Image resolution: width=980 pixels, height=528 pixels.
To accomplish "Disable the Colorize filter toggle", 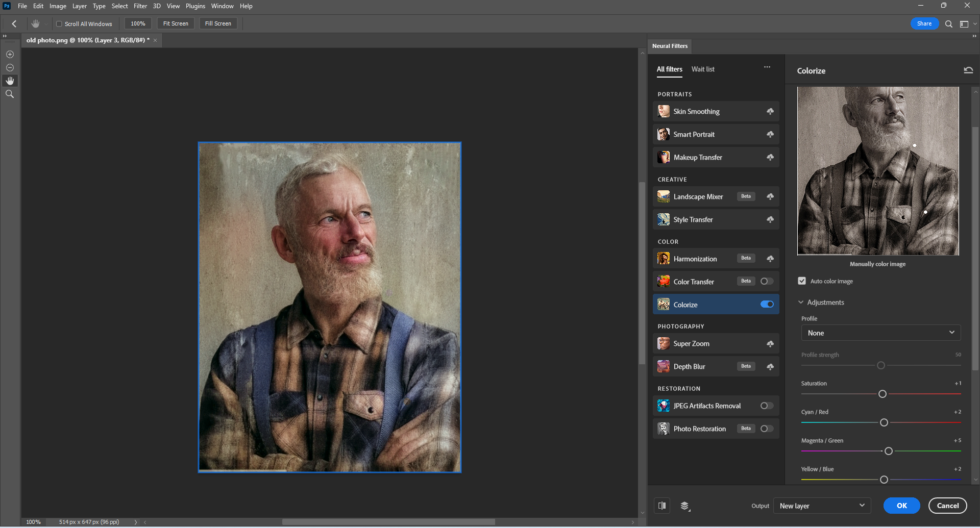I will (767, 305).
